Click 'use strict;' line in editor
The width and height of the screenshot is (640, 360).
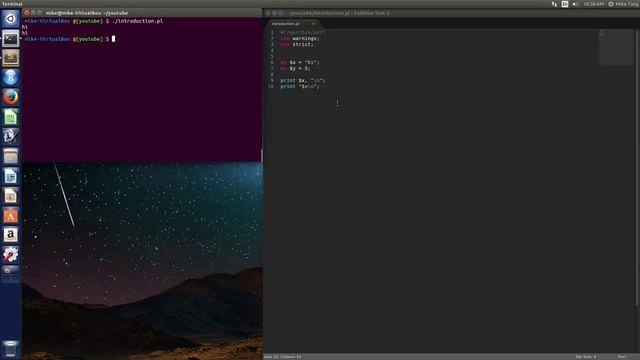[x=297, y=44]
